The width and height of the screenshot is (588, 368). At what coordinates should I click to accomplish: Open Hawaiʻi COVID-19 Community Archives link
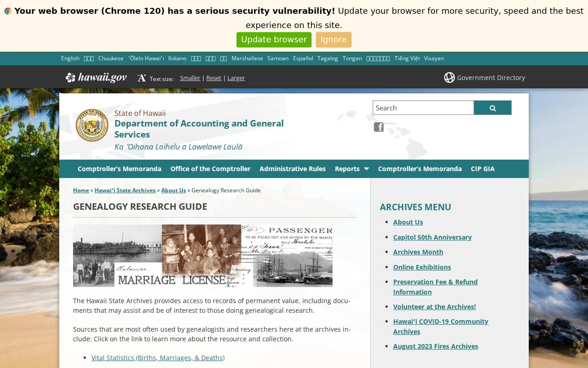(x=441, y=327)
